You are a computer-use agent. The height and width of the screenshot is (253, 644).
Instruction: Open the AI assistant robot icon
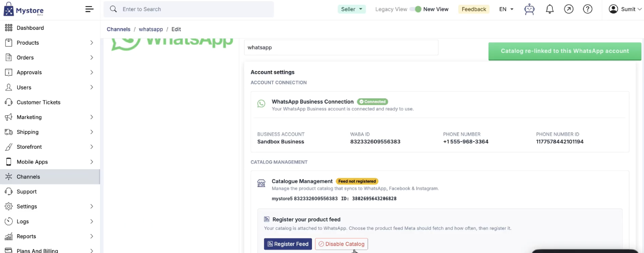pyautogui.click(x=529, y=9)
